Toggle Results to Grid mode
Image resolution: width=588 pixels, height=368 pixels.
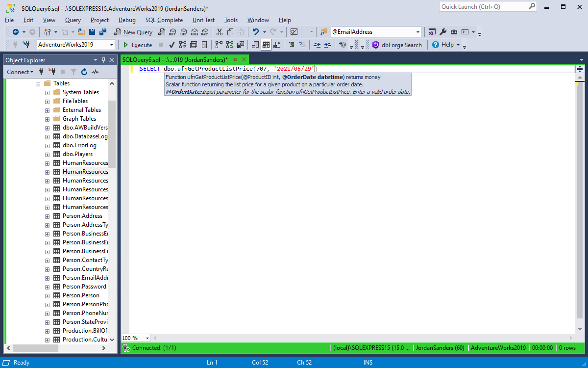tap(266, 45)
